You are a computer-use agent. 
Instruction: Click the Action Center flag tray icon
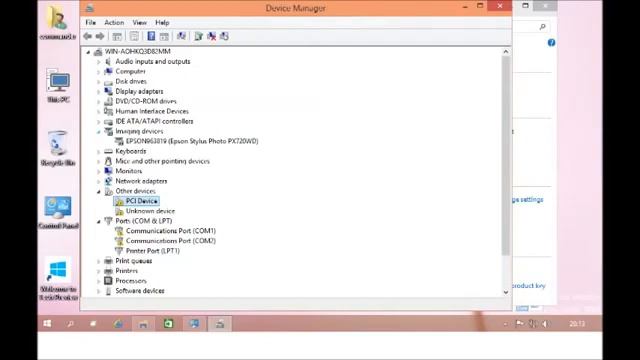point(520,324)
